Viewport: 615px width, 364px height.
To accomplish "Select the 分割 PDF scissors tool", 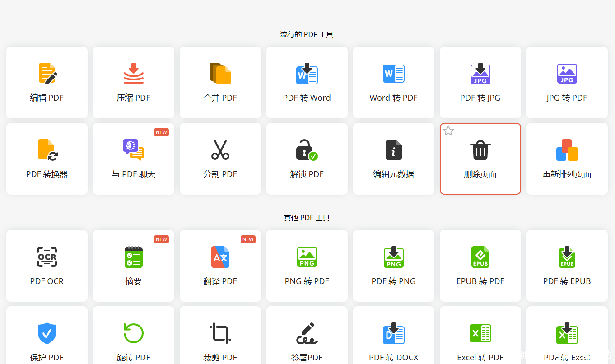I will point(220,159).
